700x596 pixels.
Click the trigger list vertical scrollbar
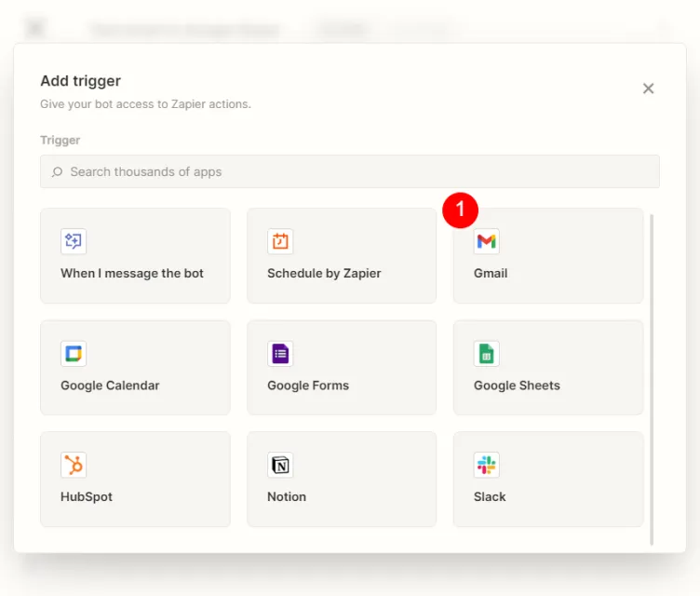click(x=652, y=372)
